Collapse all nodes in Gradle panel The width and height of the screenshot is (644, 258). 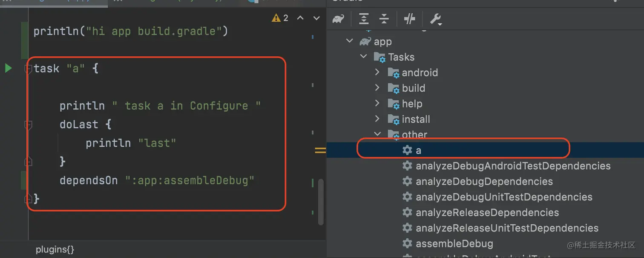[x=384, y=19]
